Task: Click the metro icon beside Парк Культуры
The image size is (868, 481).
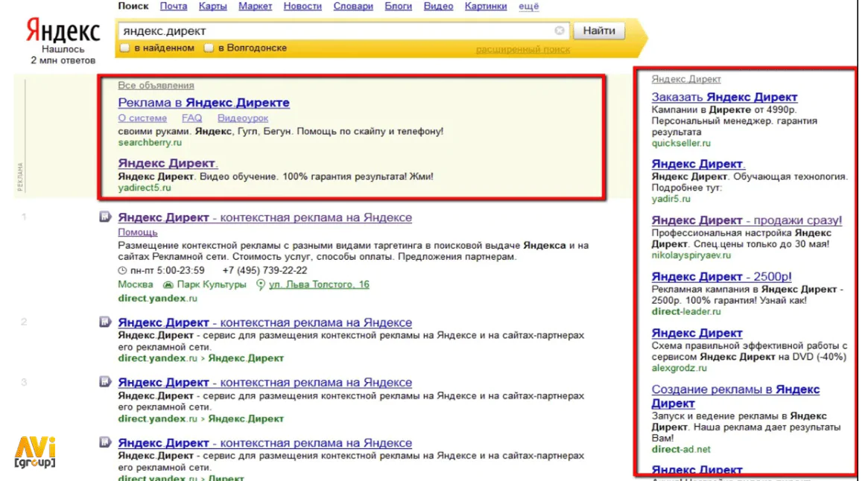Action: 168,284
